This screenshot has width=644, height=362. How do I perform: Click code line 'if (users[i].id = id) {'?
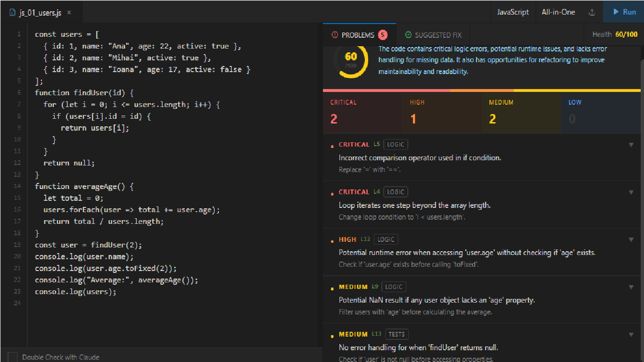click(101, 116)
